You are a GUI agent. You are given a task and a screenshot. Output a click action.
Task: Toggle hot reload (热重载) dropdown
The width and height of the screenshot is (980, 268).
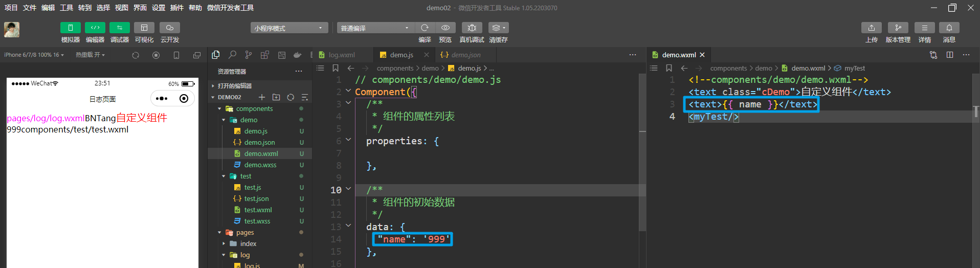pyautogui.click(x=91, y=55)
